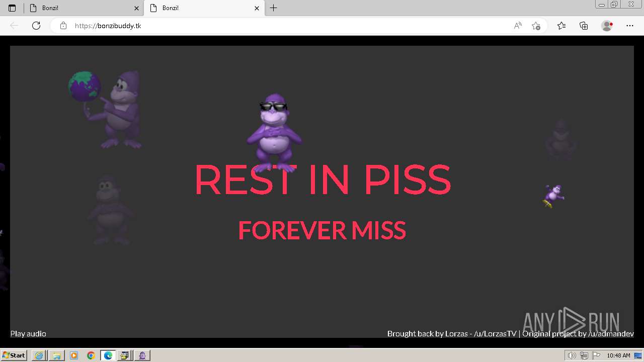Click the Bonzi with sunglasses image

274,133
